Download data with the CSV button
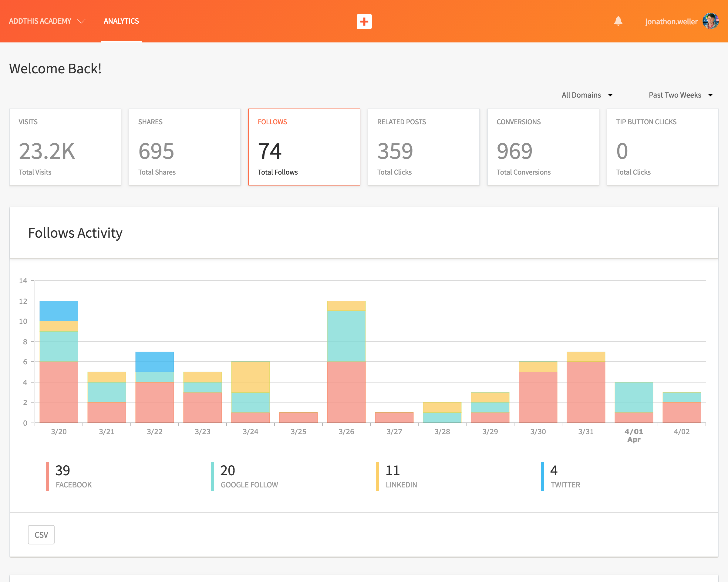The width and height of the screenshot is (728, 582). pos(41,534)
